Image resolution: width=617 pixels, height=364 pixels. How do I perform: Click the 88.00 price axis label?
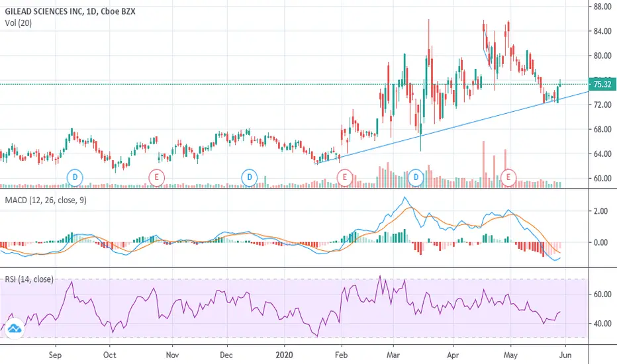[x=602, y=7]
